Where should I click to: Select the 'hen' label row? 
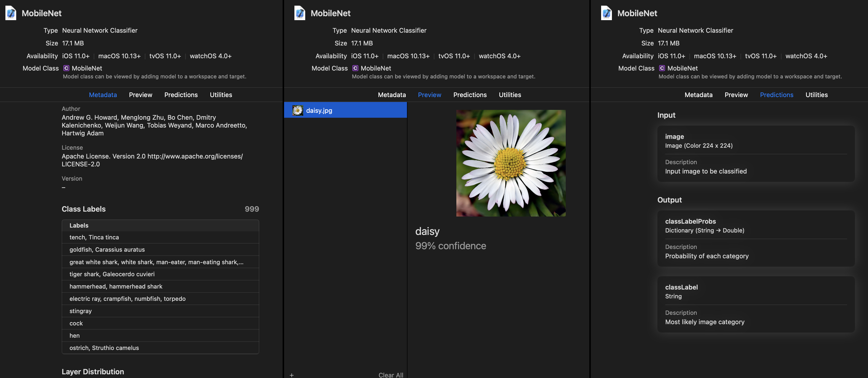point(160,335)
